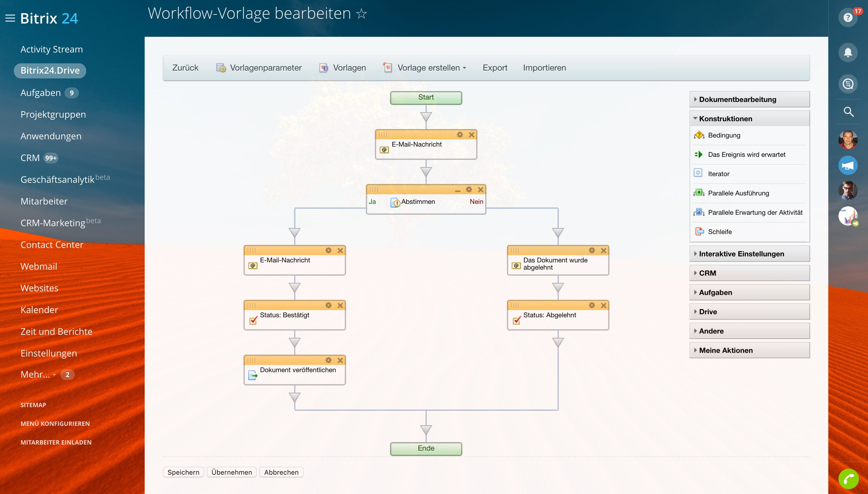Expand the Aufgaben actions section

pyautogui.click(x=749, y=293)
